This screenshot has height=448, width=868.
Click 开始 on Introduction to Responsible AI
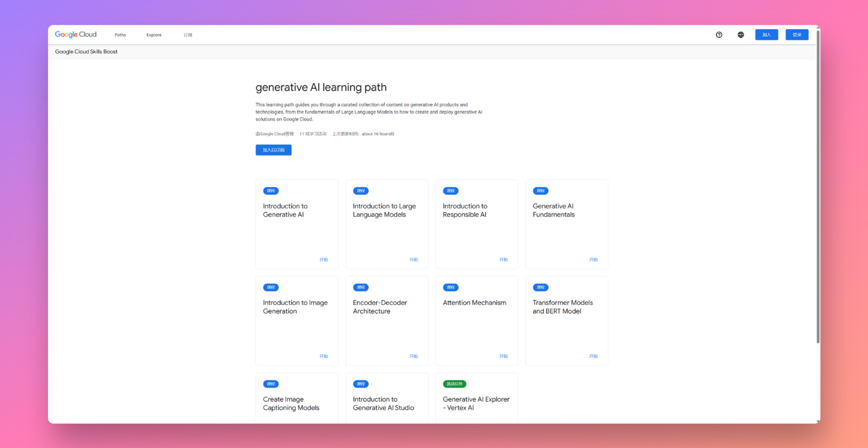[x=503, y=260]
